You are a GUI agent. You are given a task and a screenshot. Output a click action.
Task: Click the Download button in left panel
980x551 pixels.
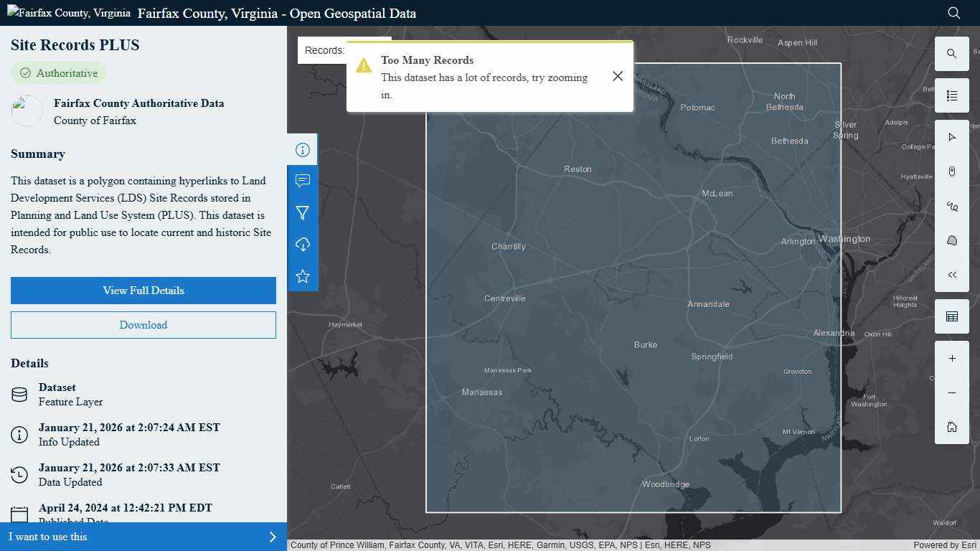(143, 324)
